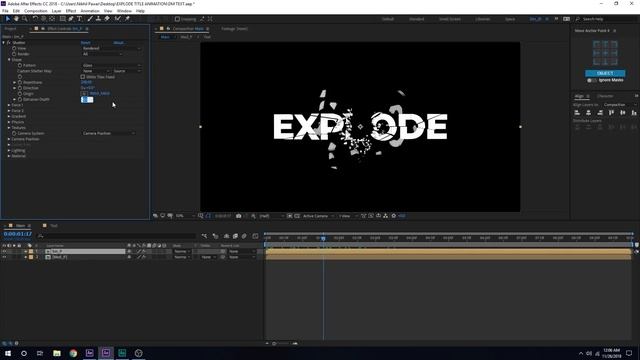Image resolution: width=640 pixels, height=360 pixels.
Task: Open the Task View taskbar icon
Action: tap(40, 353)
